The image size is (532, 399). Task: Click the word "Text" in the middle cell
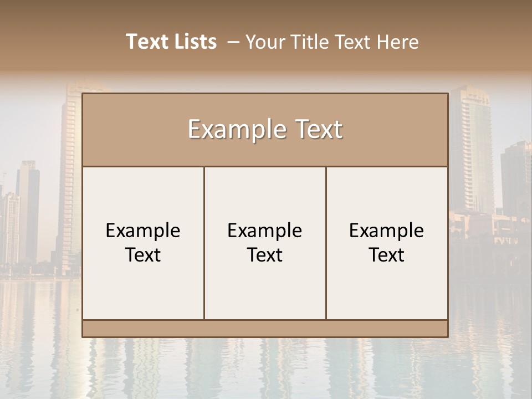(265, 255)
